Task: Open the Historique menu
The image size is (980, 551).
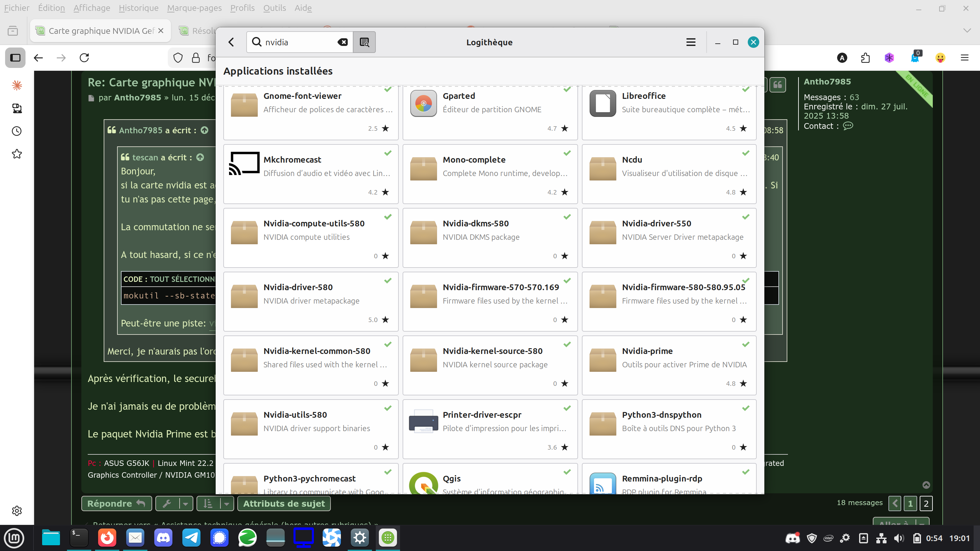Action: click(138, 8)
